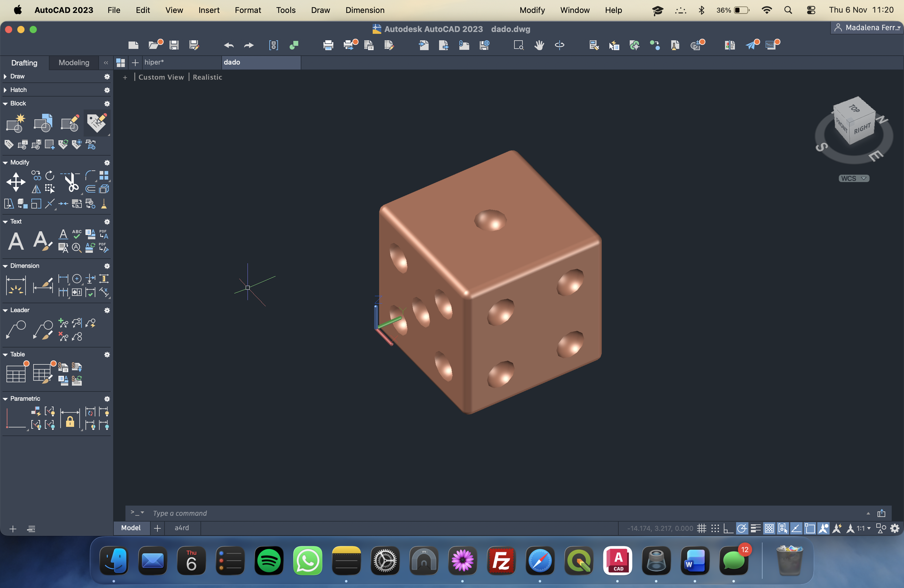Click the Insert Table icon

[16, 373]
